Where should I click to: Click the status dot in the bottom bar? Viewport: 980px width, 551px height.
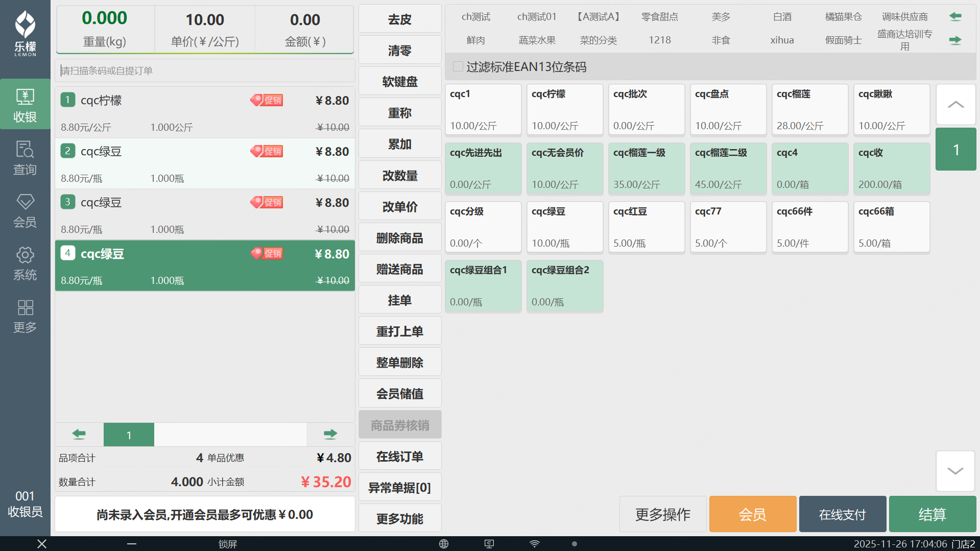tap(575, 544)
